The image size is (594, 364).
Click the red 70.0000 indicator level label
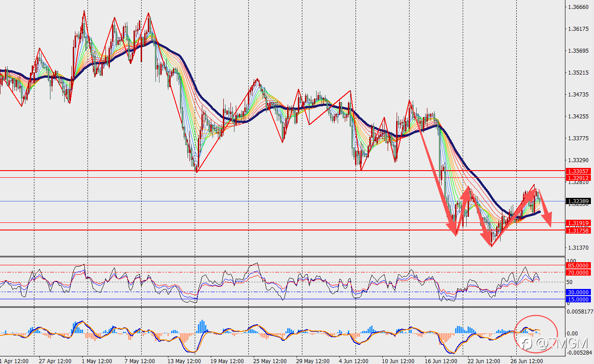tap(577, 272)
